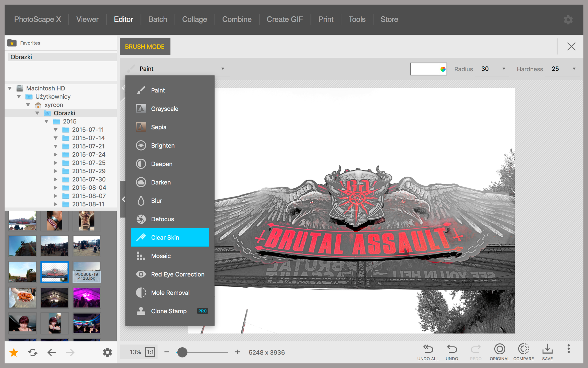Open the Hardness value dropdown
Screen dimensions: 588x368
tap(562, 69)
